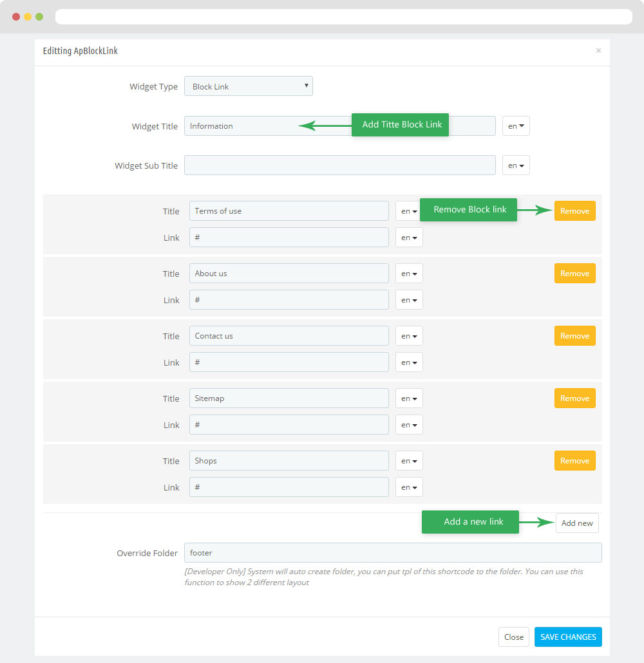Select the Sitemap title input
This screenshot has width=644, height=663.
(x=289, y=398)
